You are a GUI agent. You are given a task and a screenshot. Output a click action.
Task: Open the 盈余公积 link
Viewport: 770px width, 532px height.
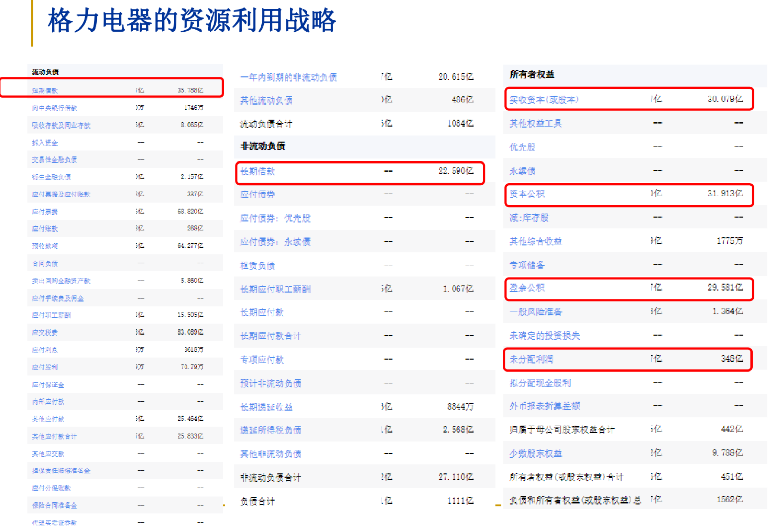[x=527, y=288]
